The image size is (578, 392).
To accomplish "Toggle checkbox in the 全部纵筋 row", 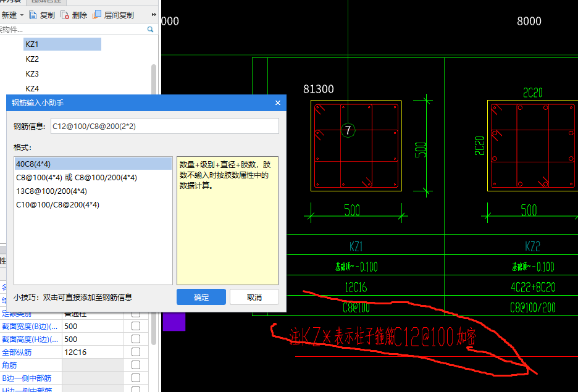I will tap(136, 352).
